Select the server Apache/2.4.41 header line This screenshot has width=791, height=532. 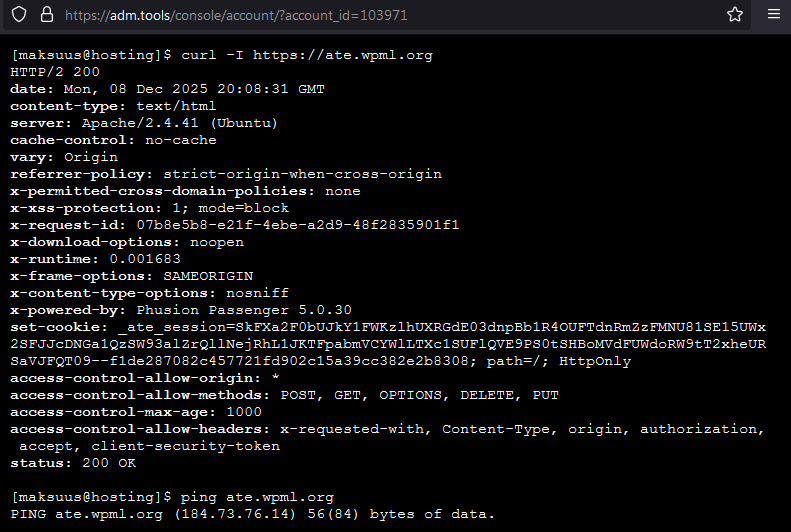click(144, 123)
